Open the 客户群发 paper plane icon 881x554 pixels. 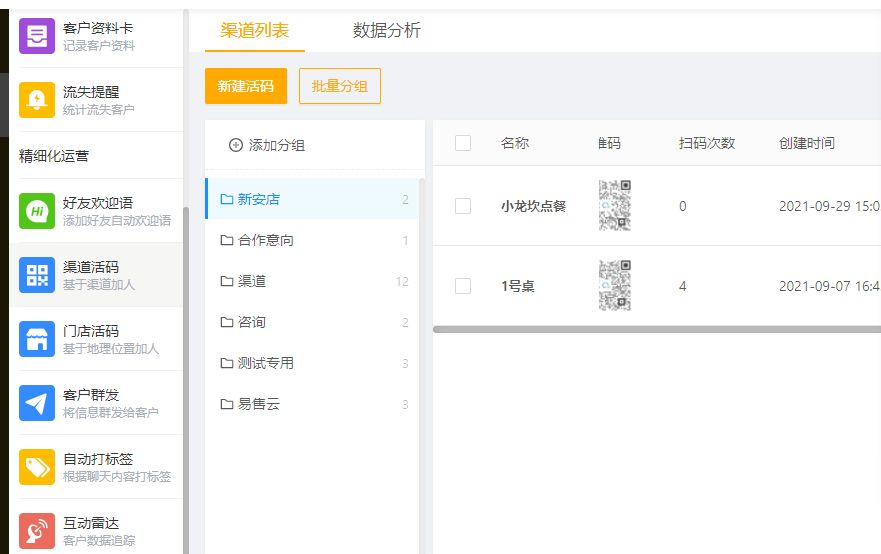pyautogui.click(x=37, y=403)
